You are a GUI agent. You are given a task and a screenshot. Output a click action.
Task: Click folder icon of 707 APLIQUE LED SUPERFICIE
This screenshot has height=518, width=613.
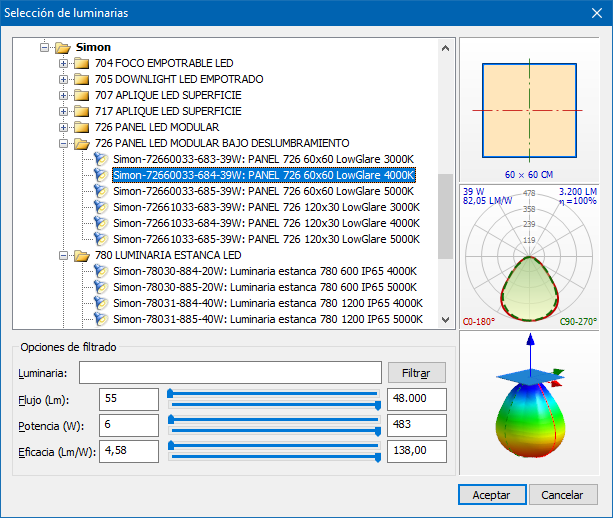(x=81, y=95)
